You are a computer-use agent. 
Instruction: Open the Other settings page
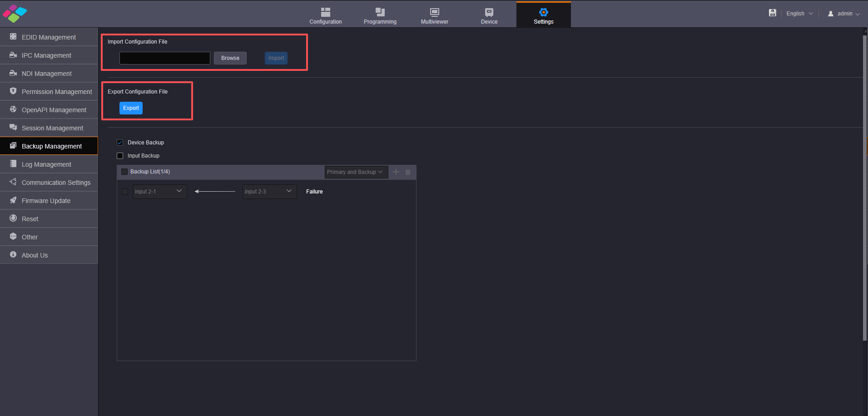tap(49, 237)
